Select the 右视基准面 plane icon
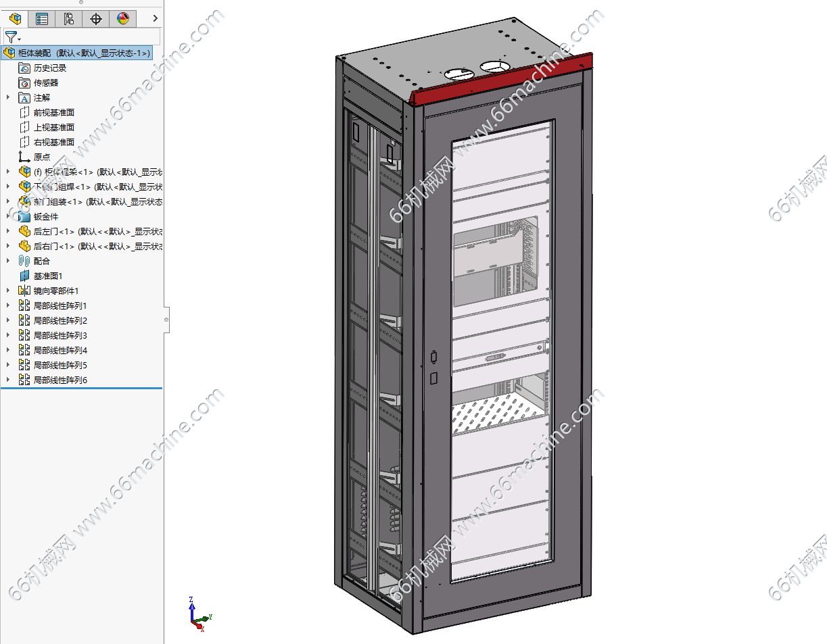827x644 pixels. (24, 142)
